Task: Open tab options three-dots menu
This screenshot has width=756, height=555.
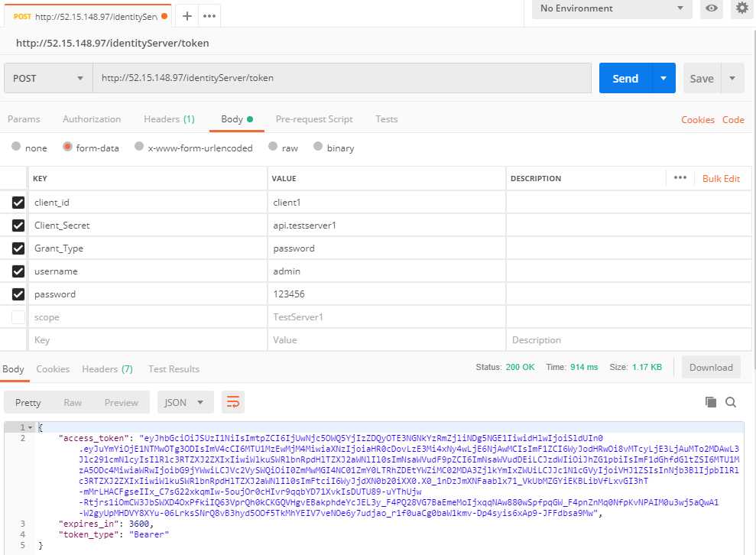Action: pyautogui.click(x=209, y=16)
